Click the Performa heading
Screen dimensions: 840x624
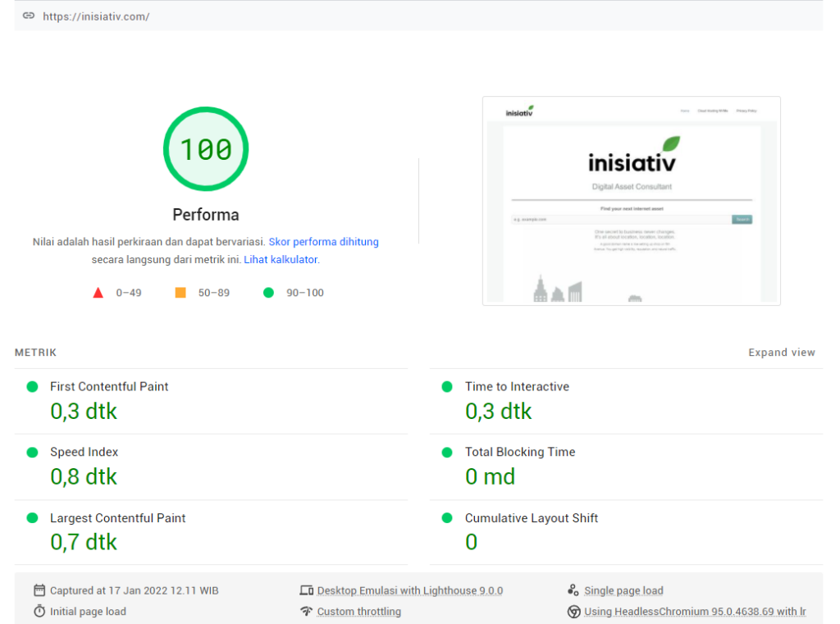[206, 215]
